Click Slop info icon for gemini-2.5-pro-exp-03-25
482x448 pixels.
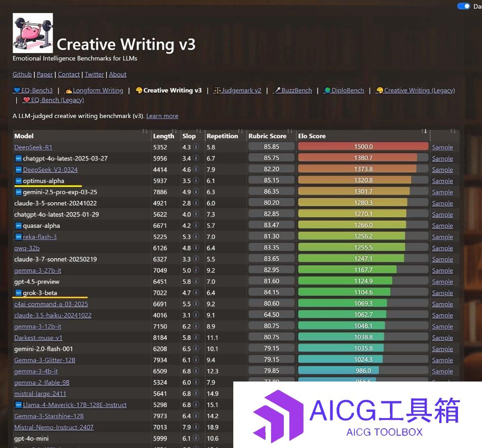click(196, 192)
